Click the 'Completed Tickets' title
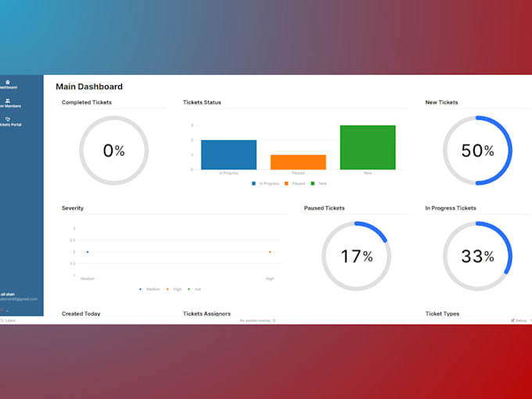The image size is (532, 399). tap(87, 102)
